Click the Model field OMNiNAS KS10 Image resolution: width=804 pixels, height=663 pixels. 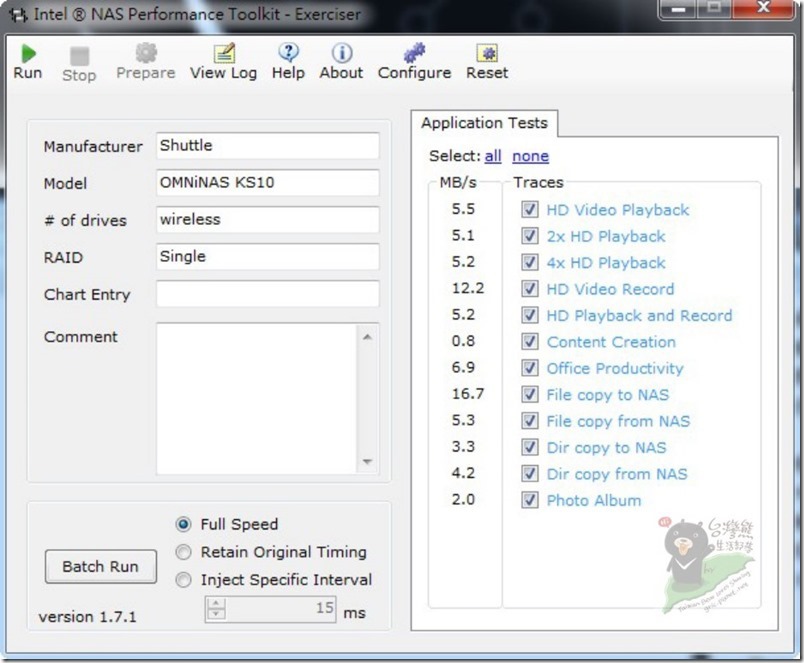coord(268,183)
